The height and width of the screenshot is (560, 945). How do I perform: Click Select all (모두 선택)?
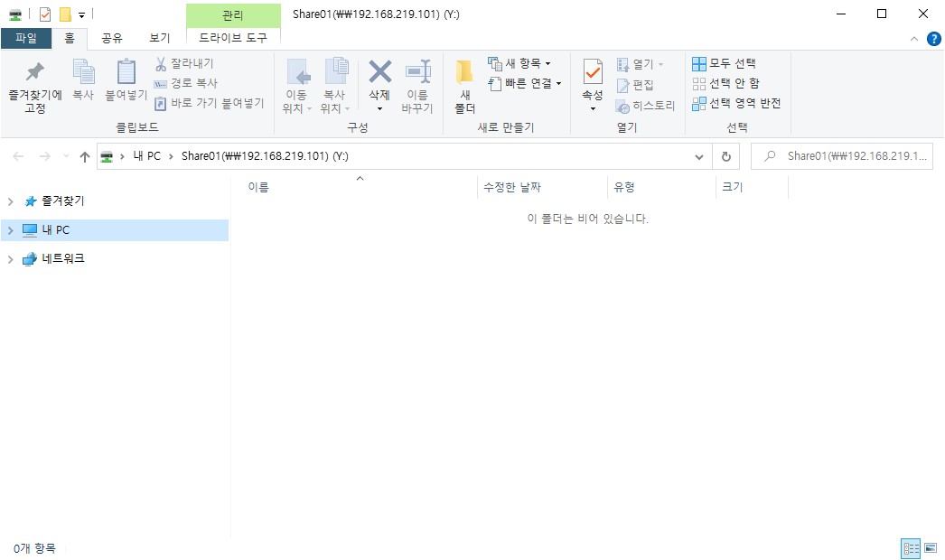(724, 63)
